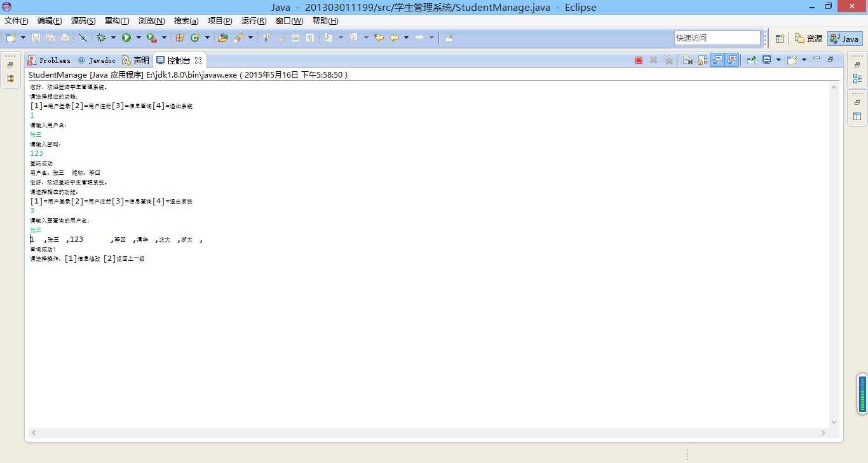Open the 文件(F) menu

point(16,21)
